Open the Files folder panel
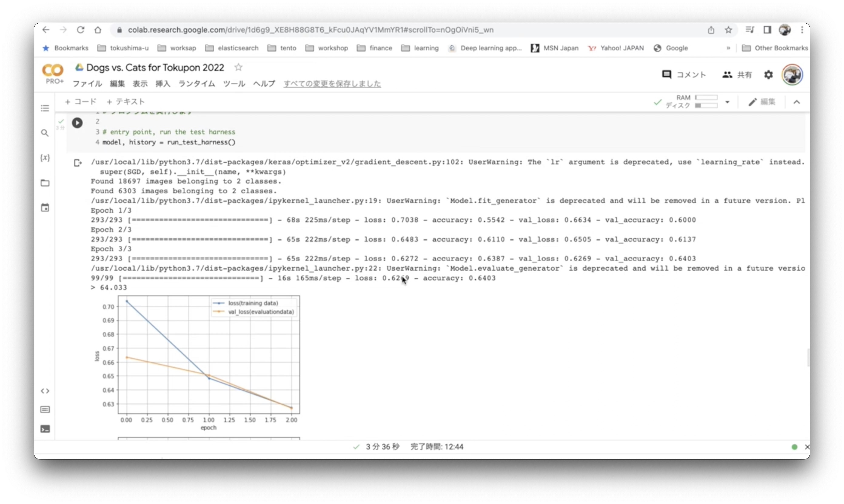The width and height of the screenshot is (844, 504). (x=45, y=183)
